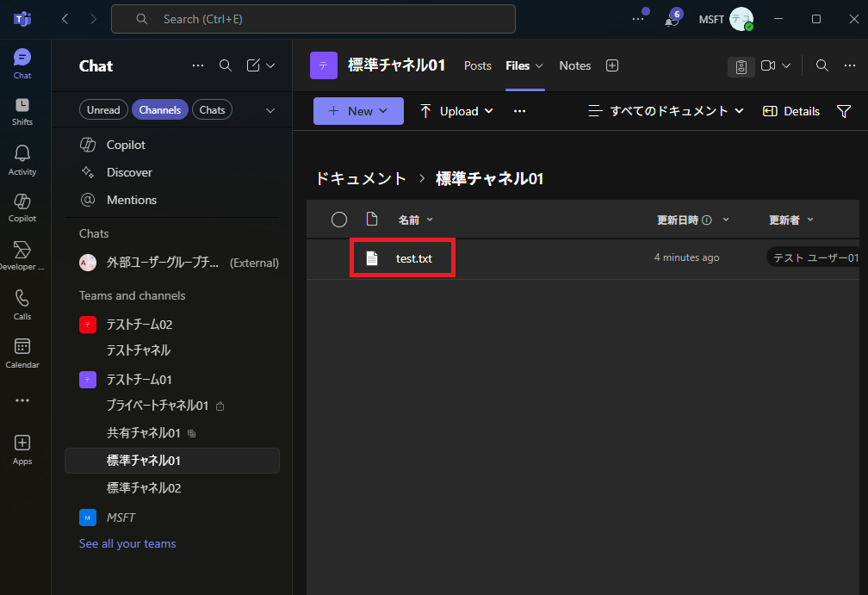The width and height of the screenshot is (868, 595).
Task: Select the Chat icon in the app rail
Action: [x=22, y=59]
